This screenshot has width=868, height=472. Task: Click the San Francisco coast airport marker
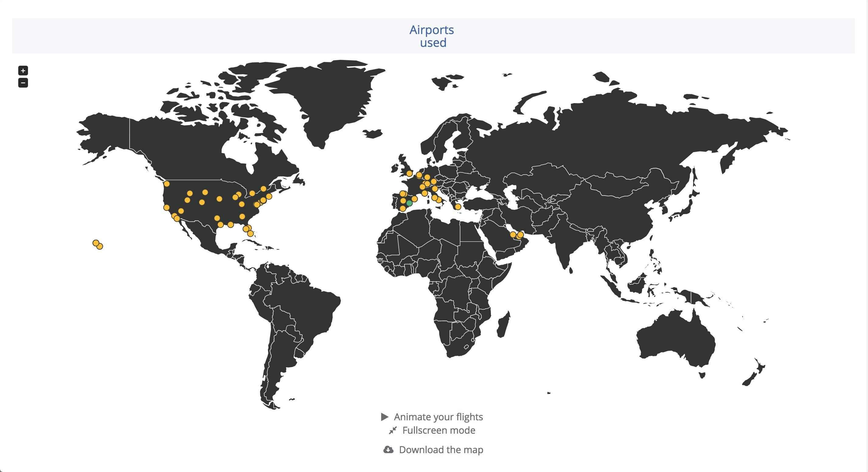pos(166,207)
